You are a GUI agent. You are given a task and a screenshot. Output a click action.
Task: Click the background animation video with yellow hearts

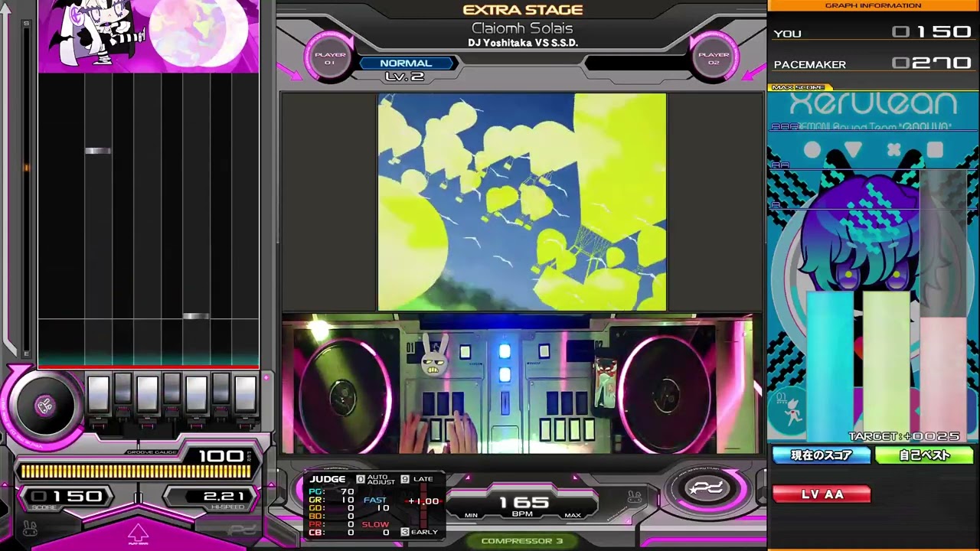(x=522, y=202)
